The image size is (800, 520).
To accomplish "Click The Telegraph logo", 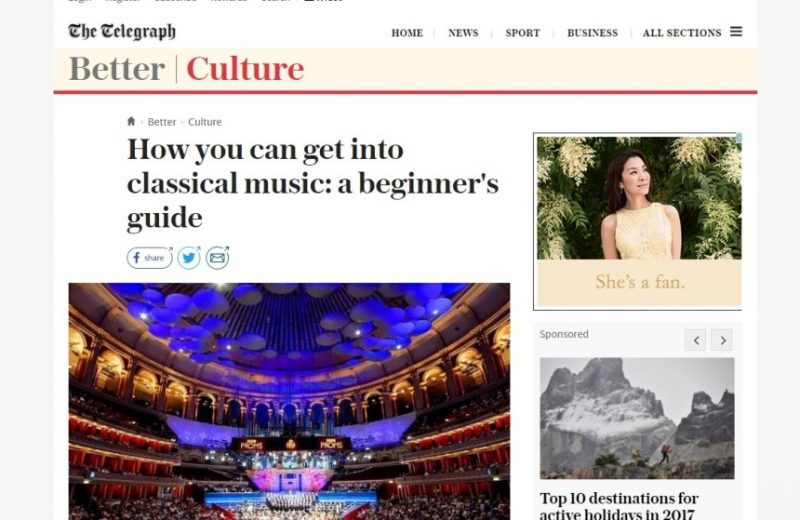I will [x=122, y=32].
